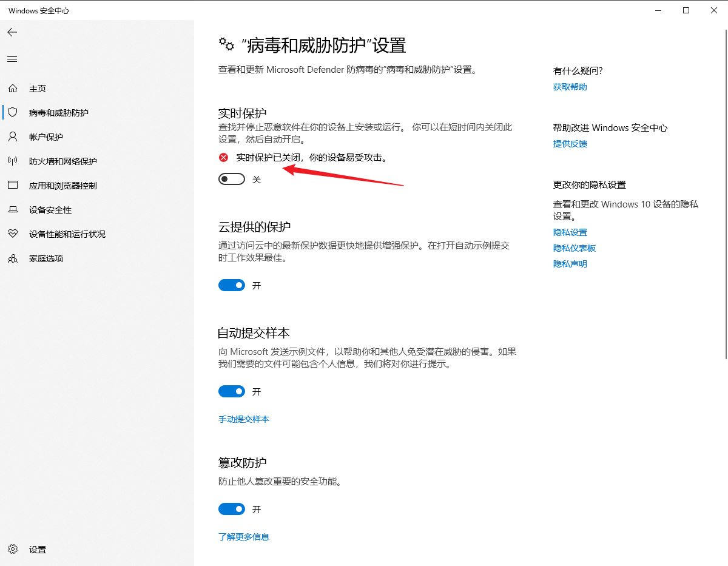Click the window icon for 应用和浏览器控制
This screenshot has height=566, width=728.
(13, 186)
